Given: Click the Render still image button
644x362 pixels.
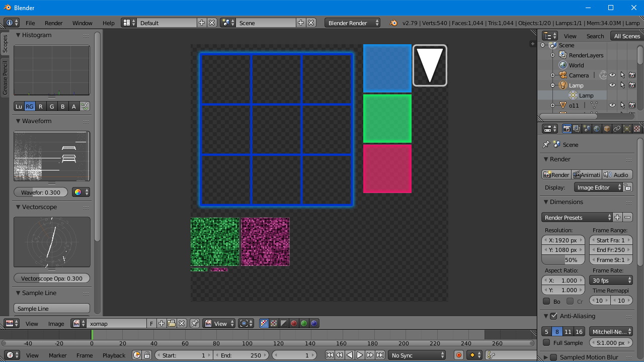Looking at the screenshot, I should [556, 174].
